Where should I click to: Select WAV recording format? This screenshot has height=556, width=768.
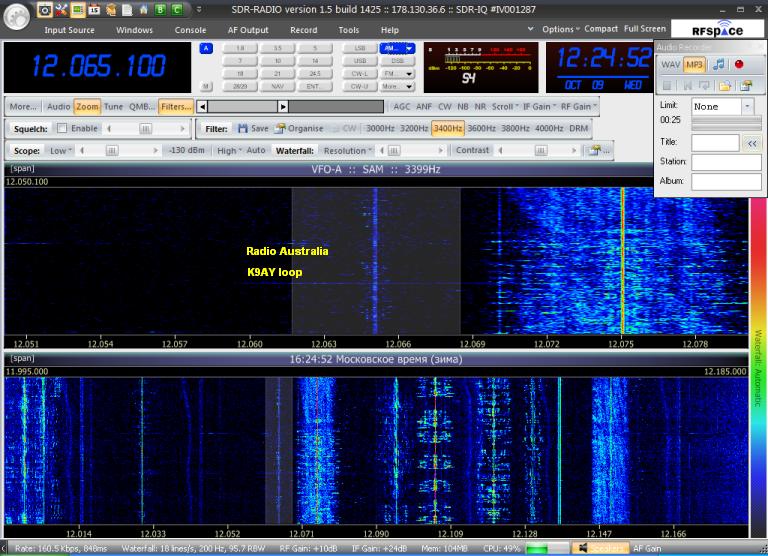(670, 64)
